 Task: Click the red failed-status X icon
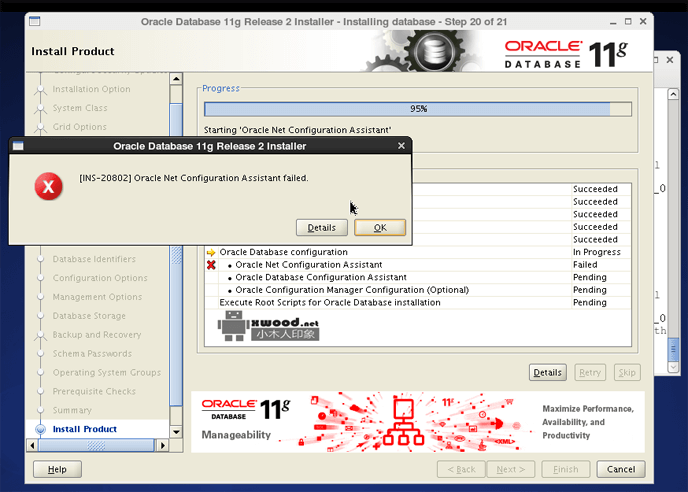[211, 265]
